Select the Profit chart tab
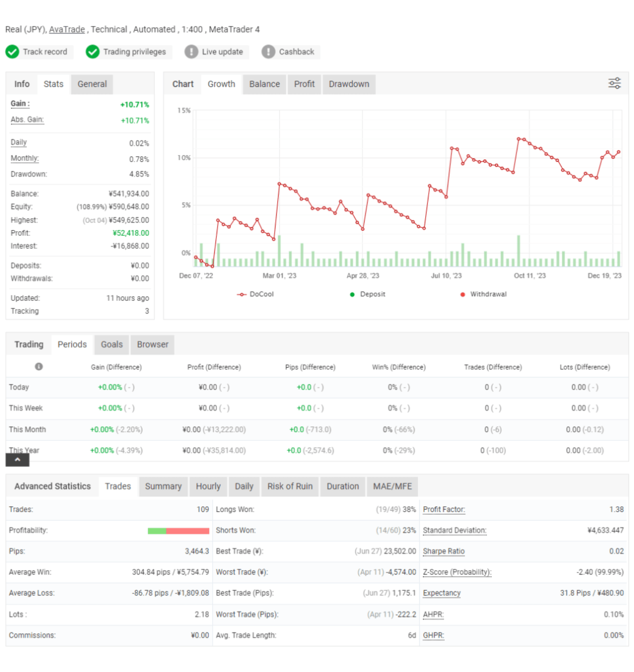Image resolution: width=634 pixels, height=672 pixels. point(304,84)
